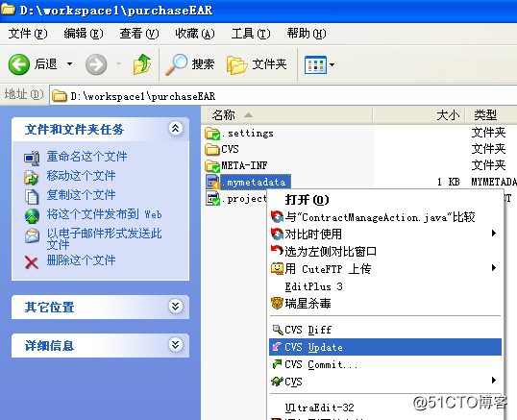This screenshot has height=420, width=517.
Task: Select the .project file
Action: [x=244, y=198]
